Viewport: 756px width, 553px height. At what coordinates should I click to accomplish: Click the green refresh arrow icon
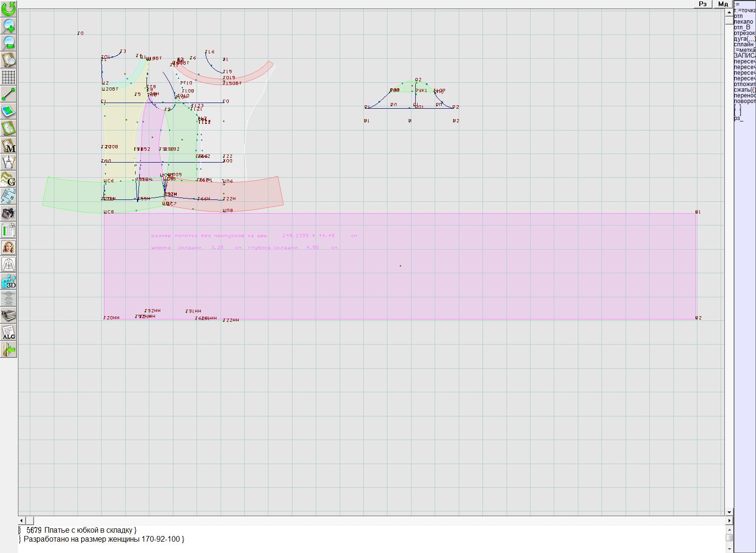(x=9, y=8)
